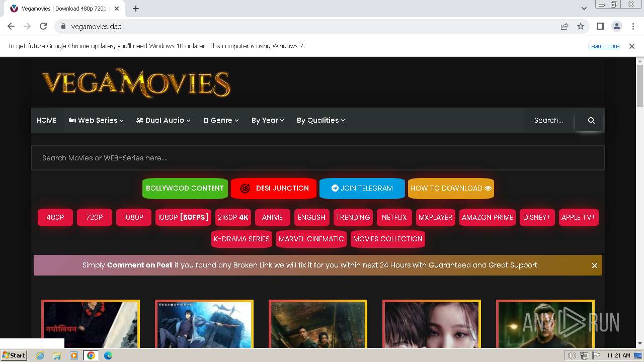The image size is (644, 362).
Task: Select the 480P quality tag
Action: coord(55,217)
